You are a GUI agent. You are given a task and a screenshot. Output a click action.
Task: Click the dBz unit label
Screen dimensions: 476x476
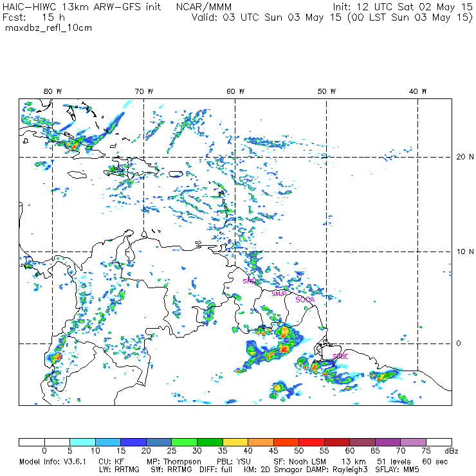(452, 451)
